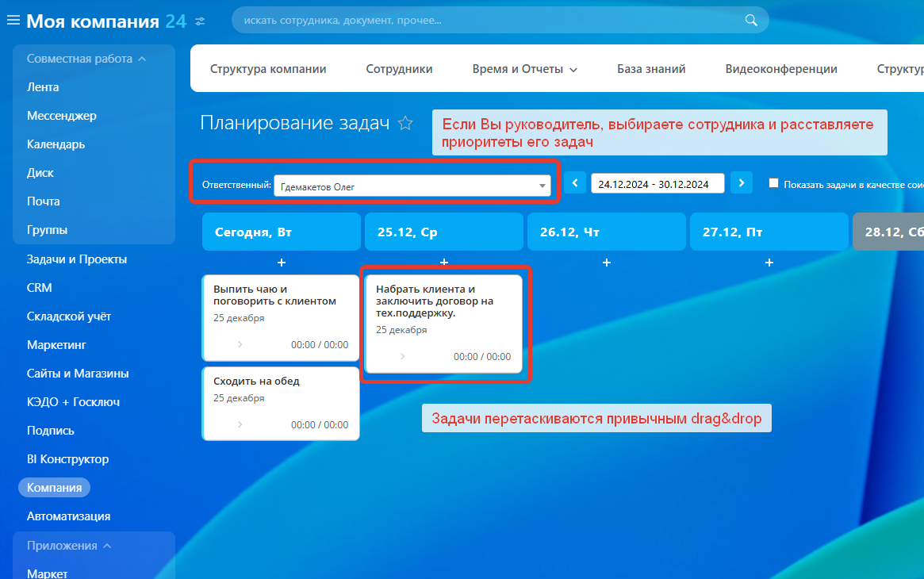Open CRM in the left sidebar
This screenshot has width=924, height=579.
pos(40,288)
